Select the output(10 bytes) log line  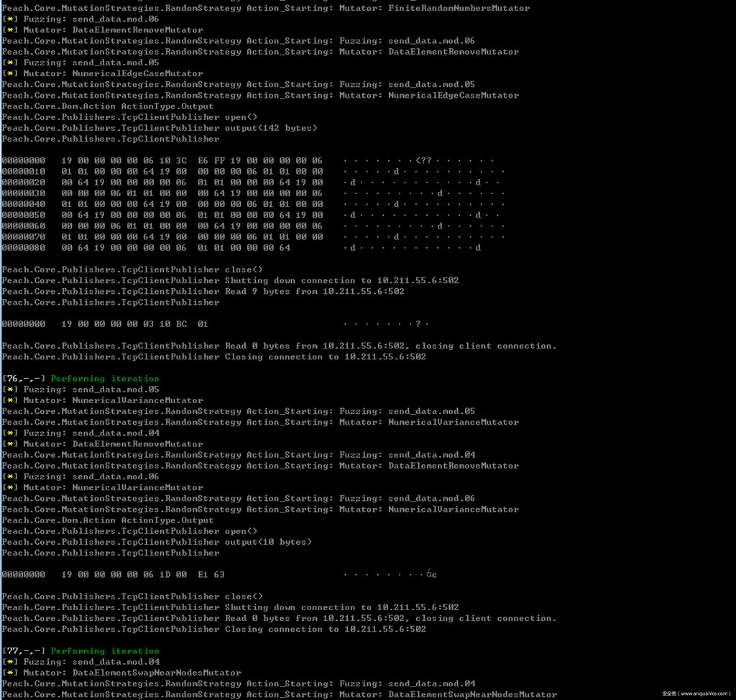tap(156, 542)
